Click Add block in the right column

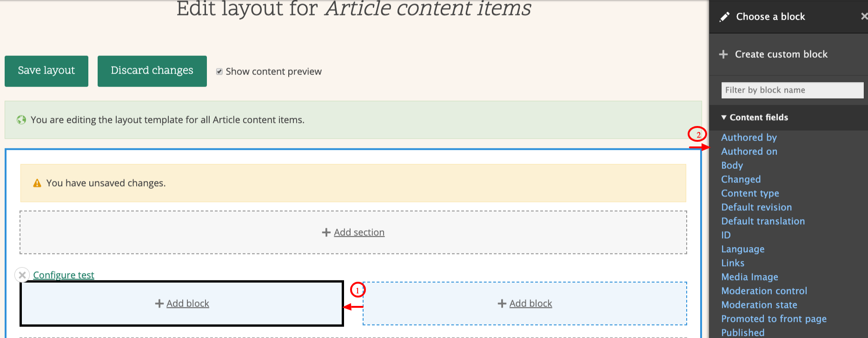tap(530, 304)
